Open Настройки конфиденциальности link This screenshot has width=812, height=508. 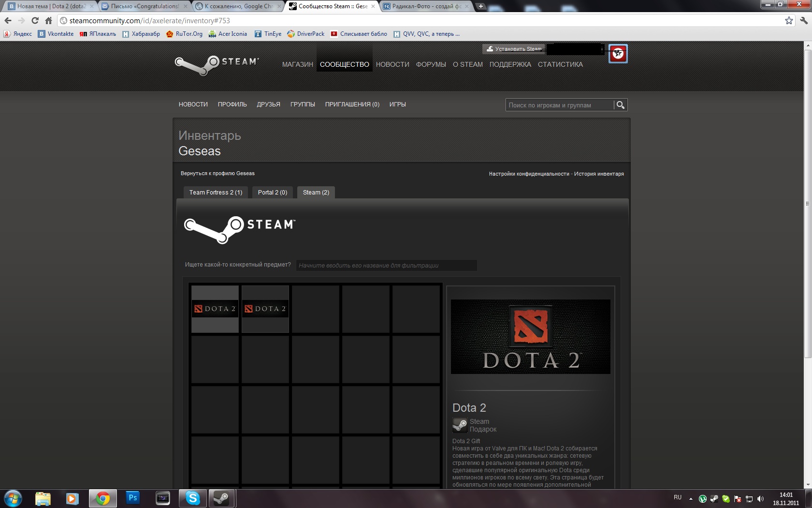coord(529,174)
